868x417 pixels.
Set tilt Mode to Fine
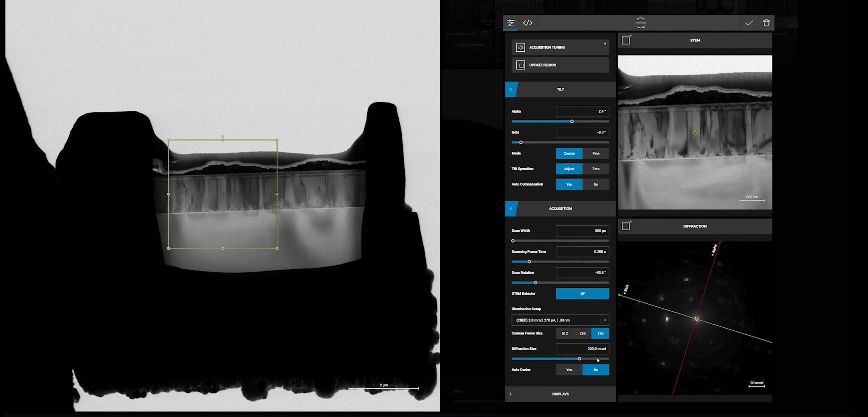point(596,153)
